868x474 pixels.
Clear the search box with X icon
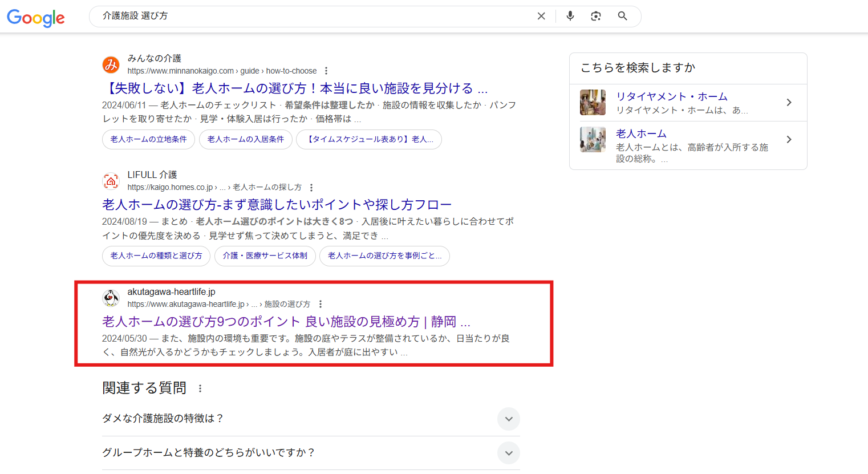[541, 16]
